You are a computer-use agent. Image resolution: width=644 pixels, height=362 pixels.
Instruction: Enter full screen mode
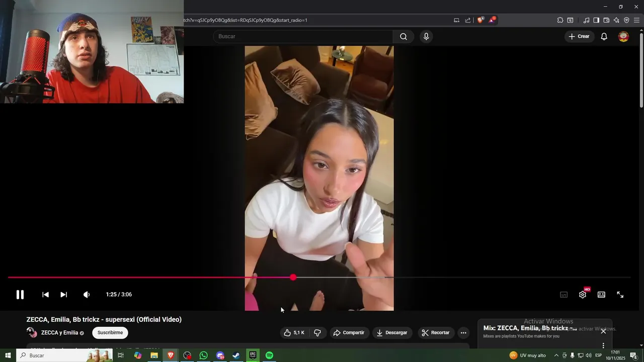click(x=620, y=295)
